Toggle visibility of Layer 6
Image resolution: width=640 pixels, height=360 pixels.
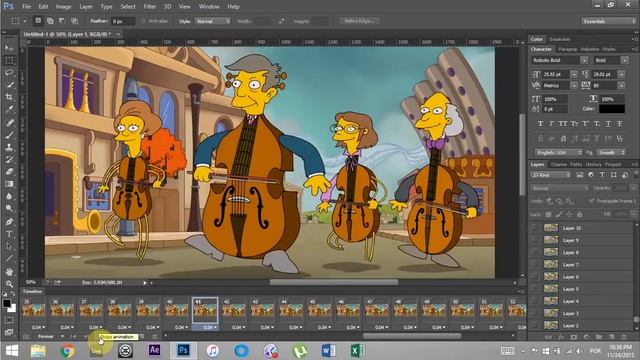[x=534, y=277]
